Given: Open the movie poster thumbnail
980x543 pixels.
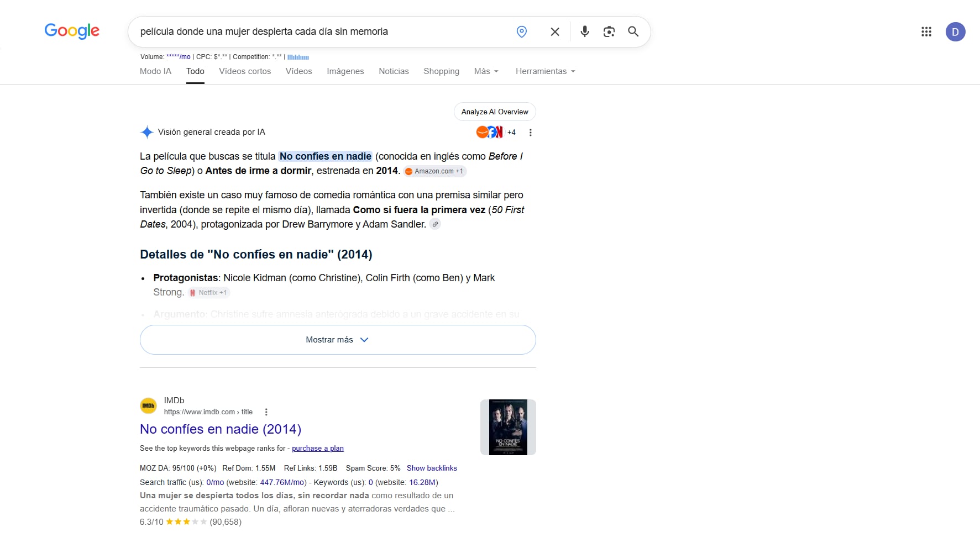Looking at the screenshot, I should [x=508, y=427].
